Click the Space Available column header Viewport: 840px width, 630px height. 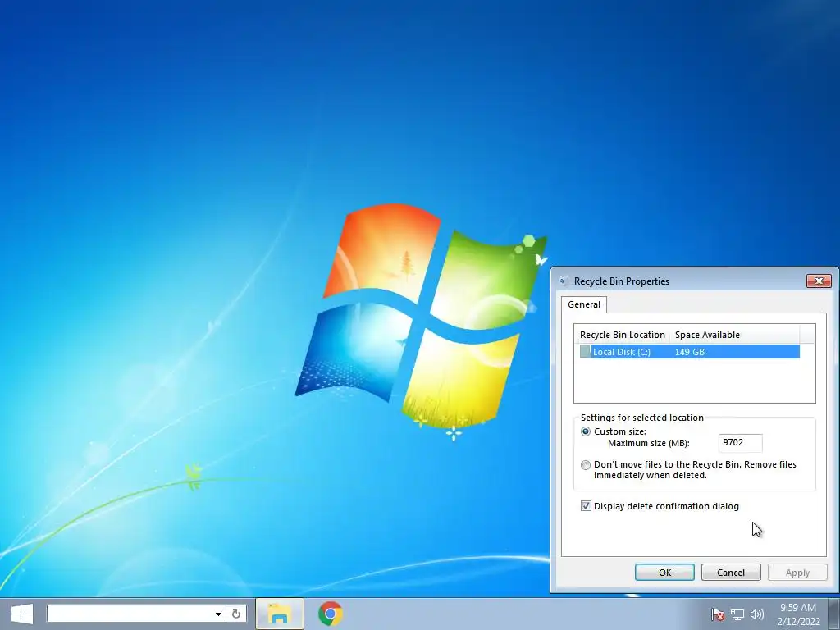734,335
